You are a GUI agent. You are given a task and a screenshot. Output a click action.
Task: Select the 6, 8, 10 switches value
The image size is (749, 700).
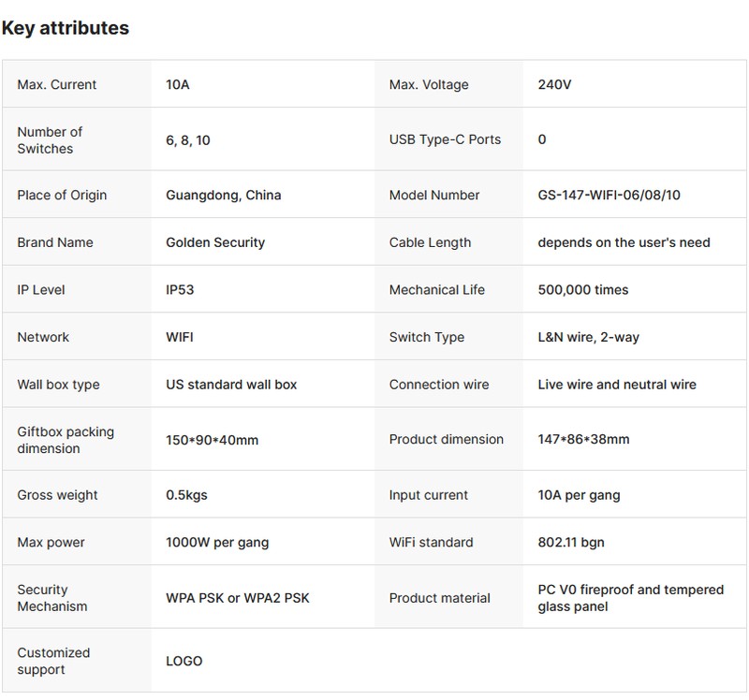(x=187, y=139)
